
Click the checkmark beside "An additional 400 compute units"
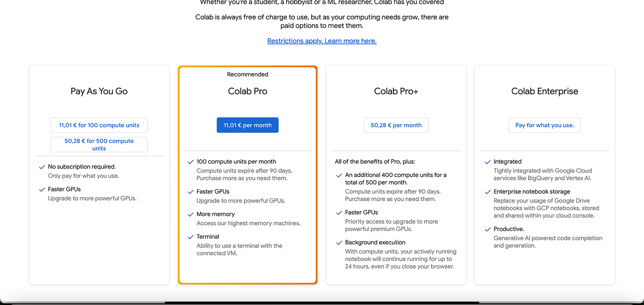tap(339, 175)
